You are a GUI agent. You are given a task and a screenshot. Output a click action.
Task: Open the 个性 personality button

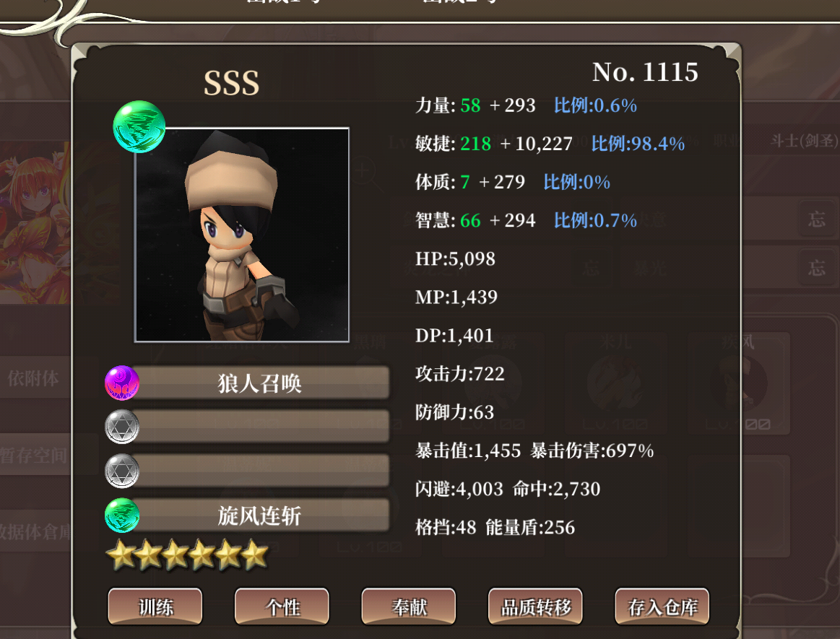coord(282,607)
